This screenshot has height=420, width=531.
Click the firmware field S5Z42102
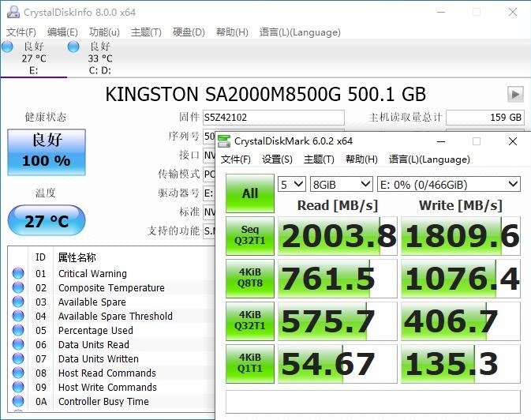click(274, 118)
